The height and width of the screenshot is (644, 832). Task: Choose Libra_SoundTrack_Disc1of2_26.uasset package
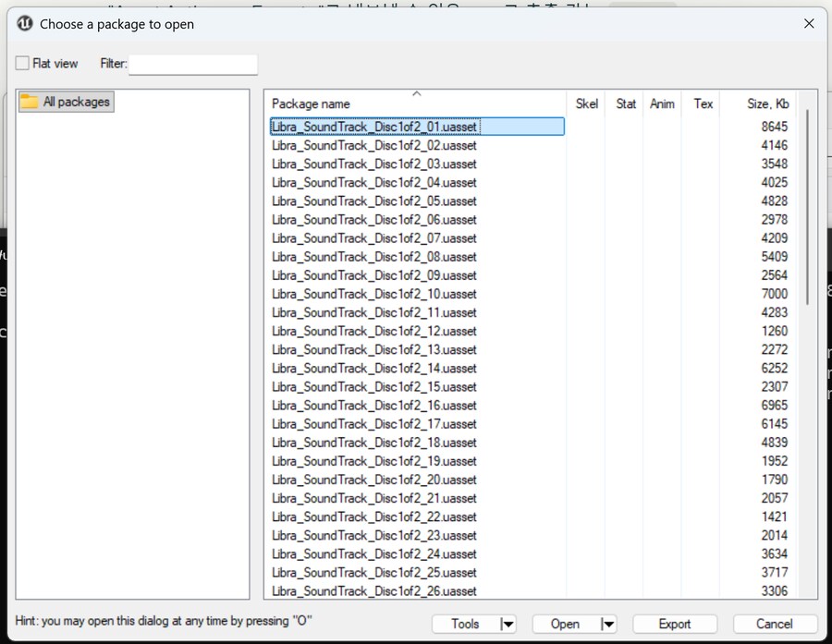click(374, 591)
